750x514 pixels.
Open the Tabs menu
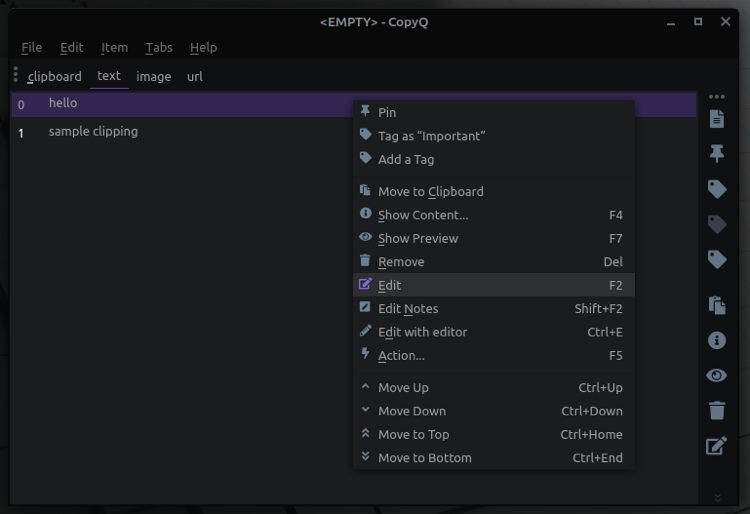tap(159, 47)
